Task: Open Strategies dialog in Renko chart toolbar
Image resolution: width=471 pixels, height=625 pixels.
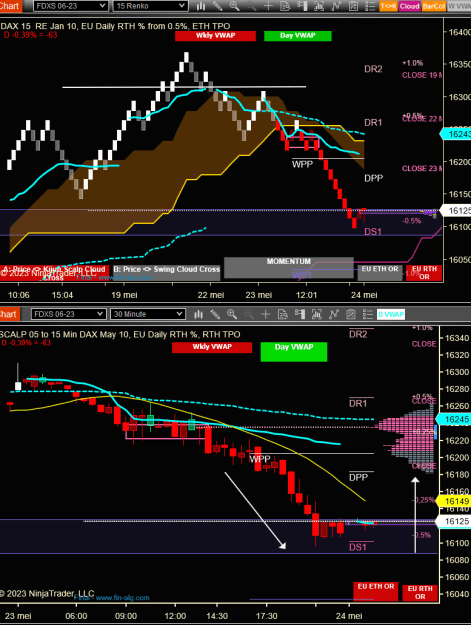Action: tap(353, 6)
